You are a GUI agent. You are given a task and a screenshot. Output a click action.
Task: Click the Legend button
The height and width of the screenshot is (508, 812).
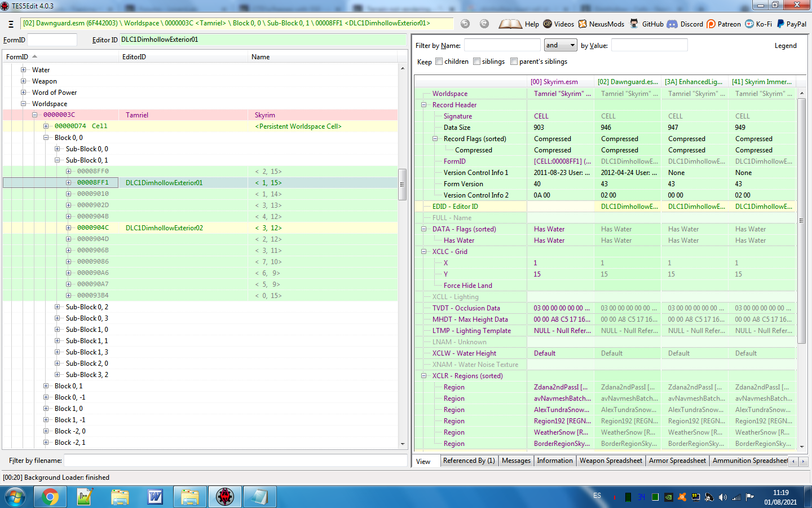pyautogui.click(x=785, y=46)
